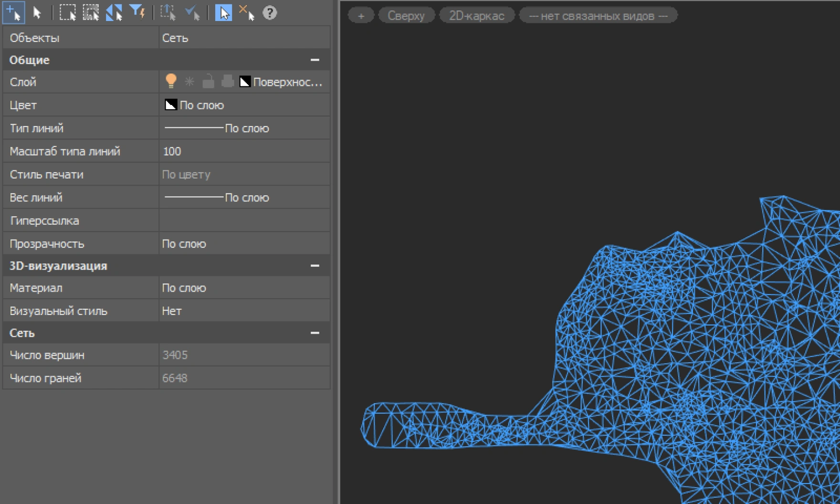Click the blue triangles select-similar icon
840x504 pixels.
pyautogui.click(x=114, y=13)
